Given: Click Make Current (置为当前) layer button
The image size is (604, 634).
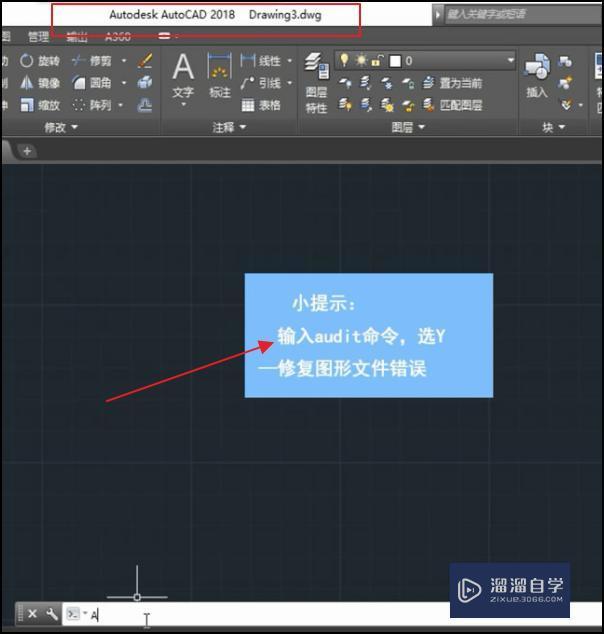Looking at the screenshot, I should 452,83.
